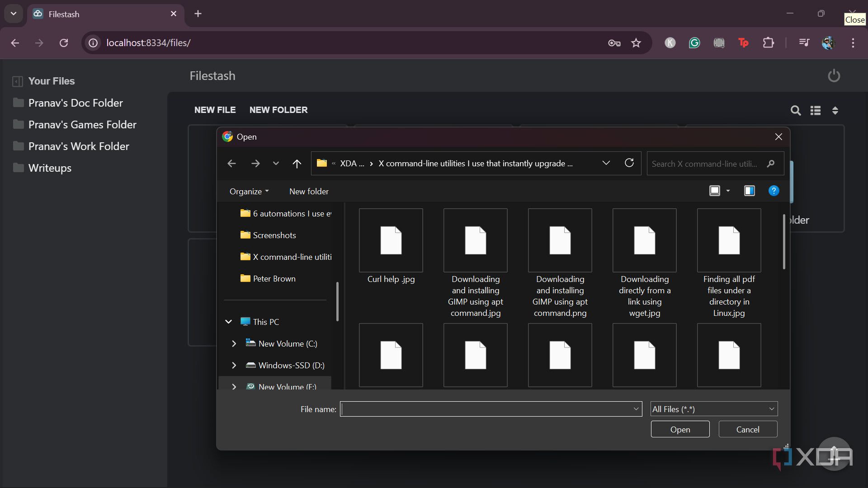Click the Filestash search icon

[x=796, y=110]
